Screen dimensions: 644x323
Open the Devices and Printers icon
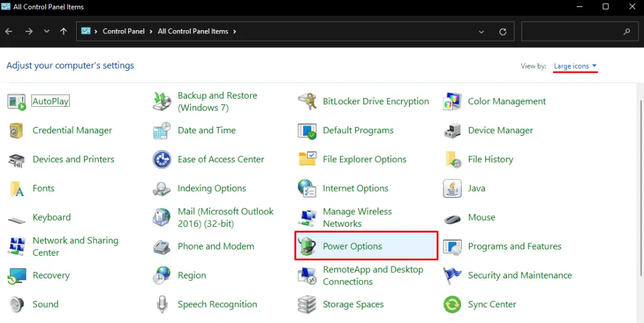click(17, 160)
